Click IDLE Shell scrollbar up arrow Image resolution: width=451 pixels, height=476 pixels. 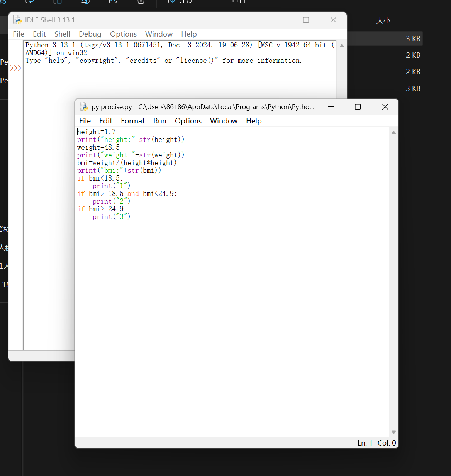pyautogui.click(x=342, y=46)
